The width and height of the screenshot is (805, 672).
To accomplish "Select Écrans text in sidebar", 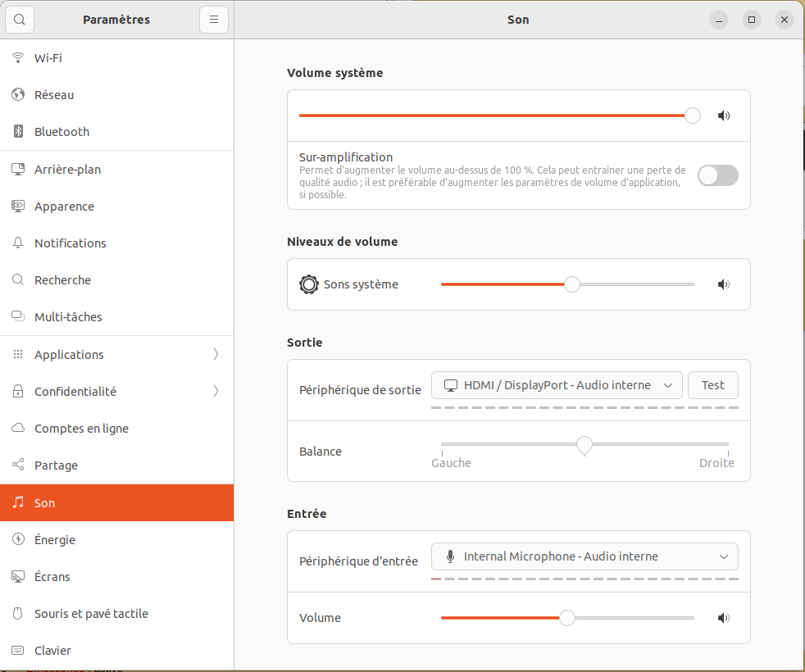I will pos(52,576).
